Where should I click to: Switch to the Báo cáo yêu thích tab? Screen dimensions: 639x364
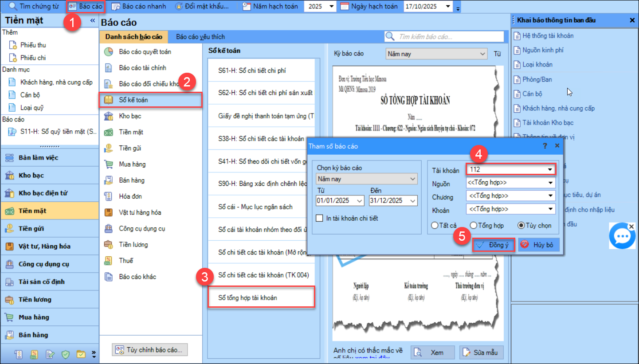(200, 37)
